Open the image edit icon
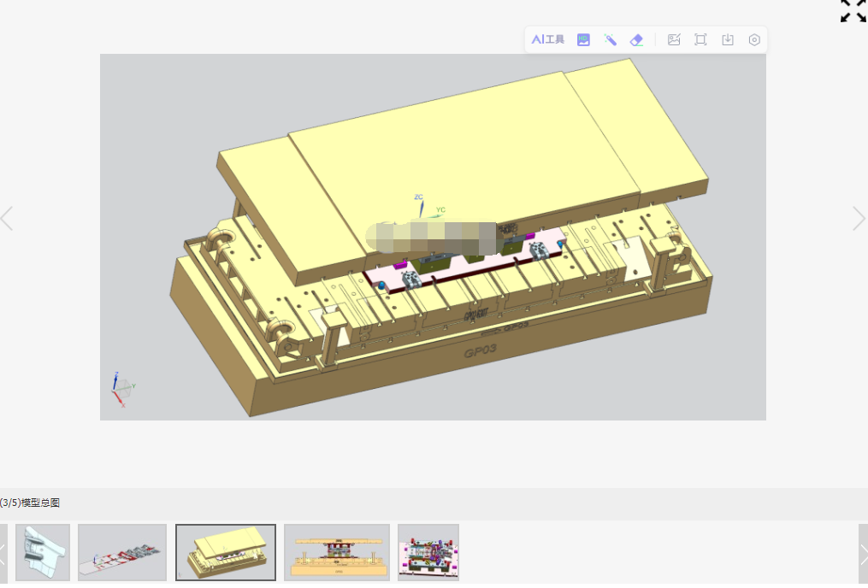Viewport: 868px width, 588px height. point(674,40)
